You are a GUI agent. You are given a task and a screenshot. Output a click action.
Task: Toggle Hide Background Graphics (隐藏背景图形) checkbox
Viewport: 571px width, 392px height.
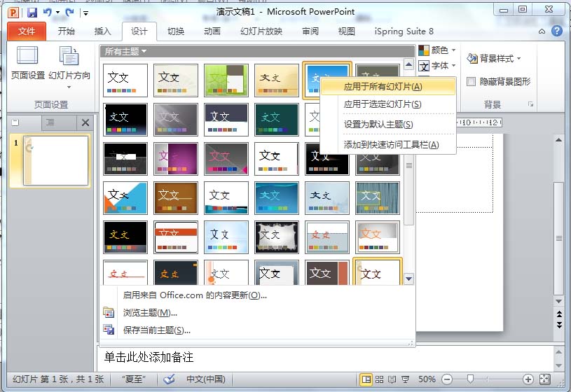tap(472, 82)
